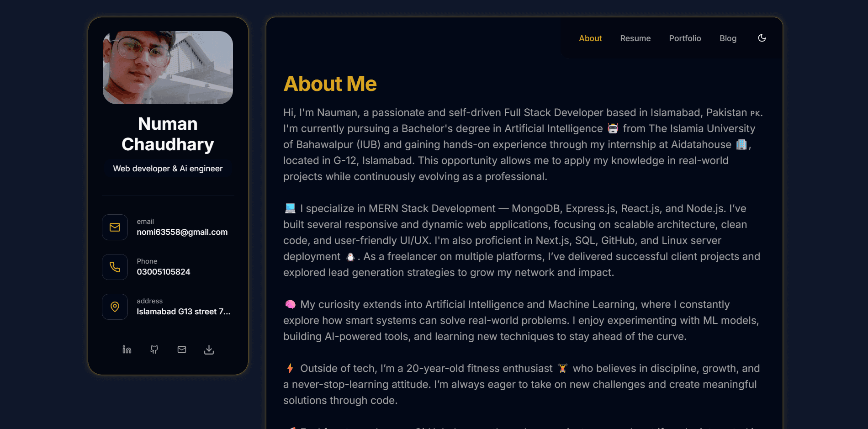Click the PK flag next to Pakistan

tap(756, 112)
